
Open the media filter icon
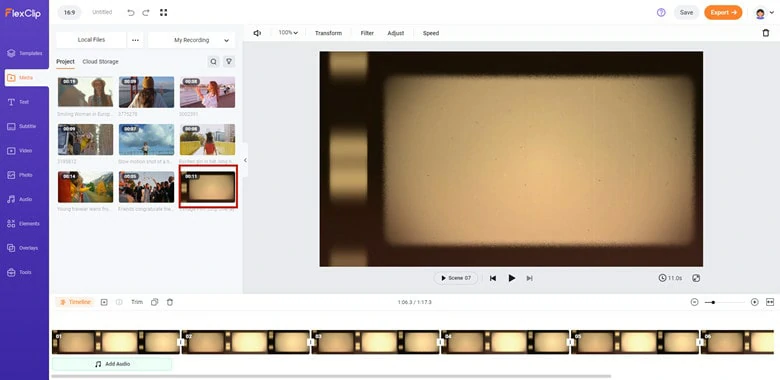pos(229,62)
